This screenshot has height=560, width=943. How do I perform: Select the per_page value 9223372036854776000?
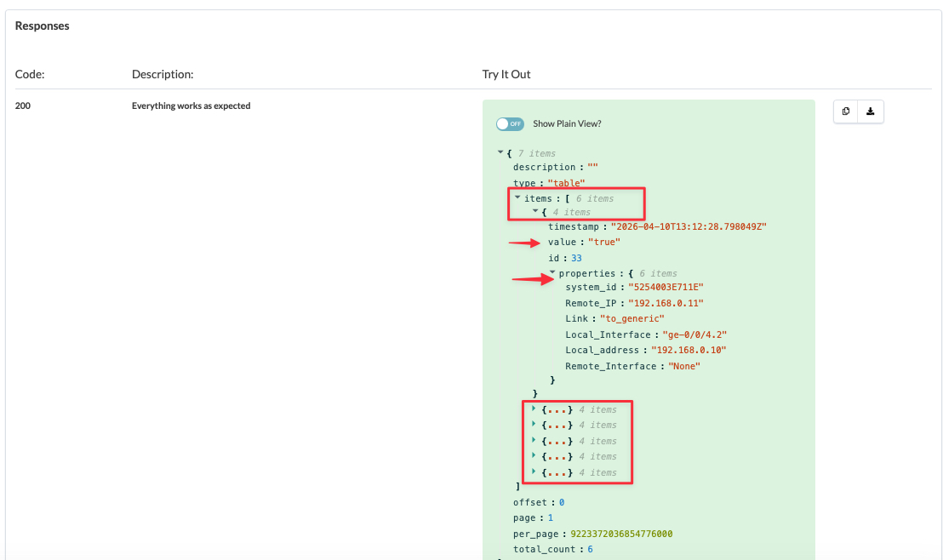(621, 534)
